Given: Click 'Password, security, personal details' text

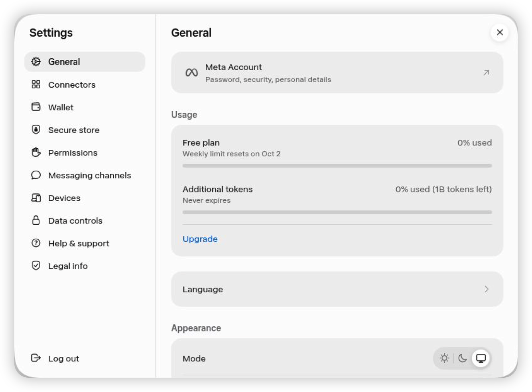Looking at the screenshot, I should click(268, 79).
